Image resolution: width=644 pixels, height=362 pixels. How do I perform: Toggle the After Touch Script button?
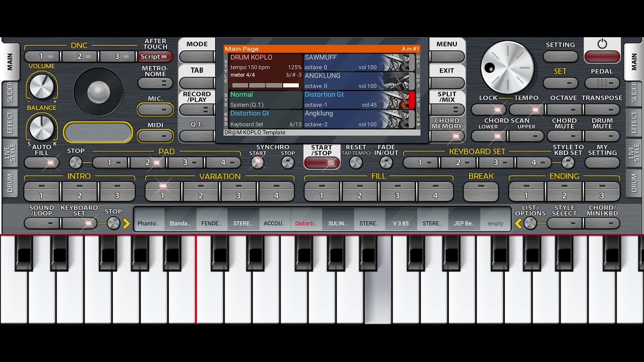tap(155, 57)
